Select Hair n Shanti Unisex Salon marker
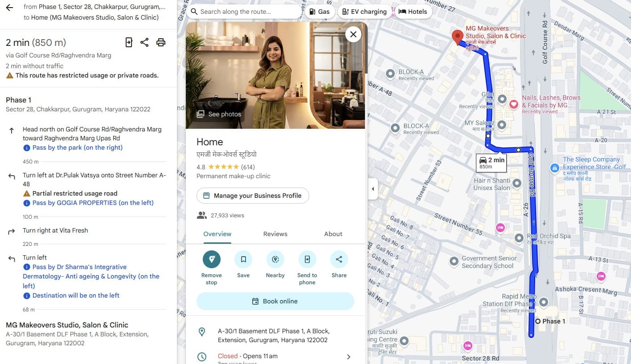Image resolution: width=631 pixels, height=364 pixels. [x=517, y=183]
